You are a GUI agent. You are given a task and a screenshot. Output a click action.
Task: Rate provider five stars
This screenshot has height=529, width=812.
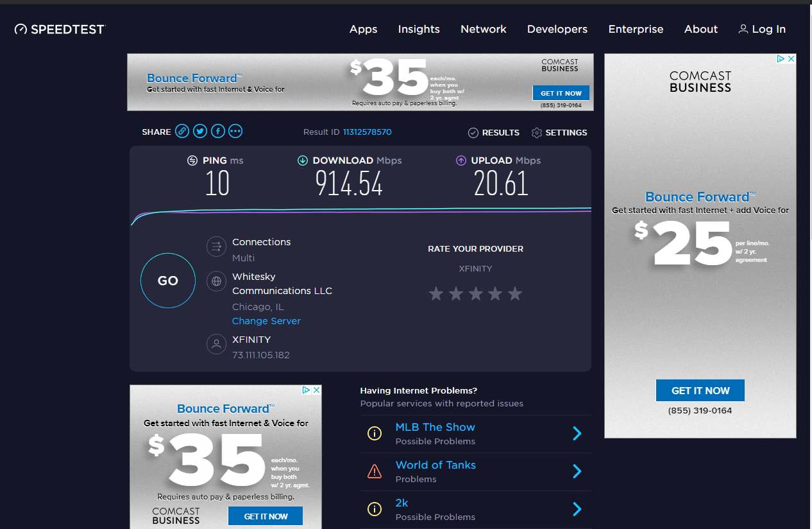[515, 294]
